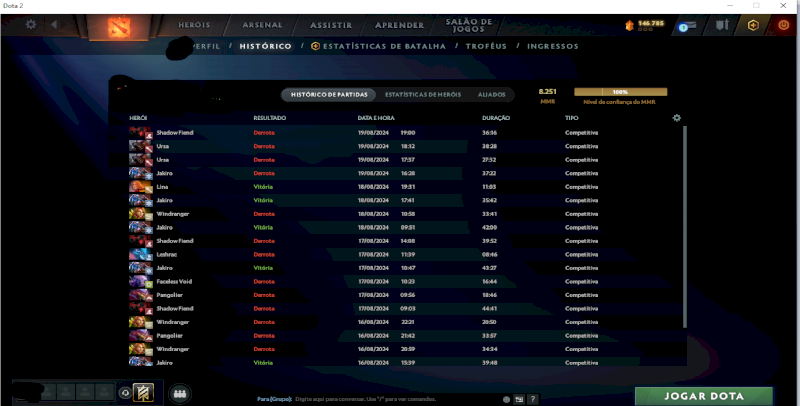
Task: Click Vitória result in the 16/08 15:39 row
Action: point(263,363)
